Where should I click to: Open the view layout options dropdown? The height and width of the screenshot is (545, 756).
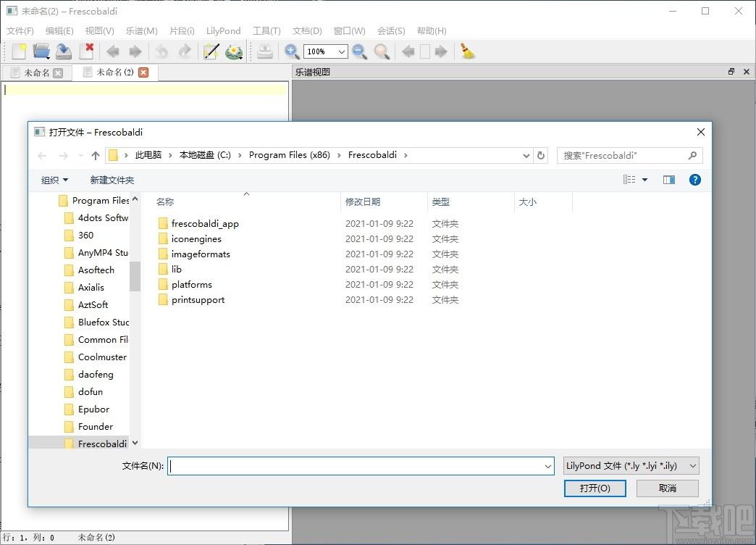(x=644, y=180)
